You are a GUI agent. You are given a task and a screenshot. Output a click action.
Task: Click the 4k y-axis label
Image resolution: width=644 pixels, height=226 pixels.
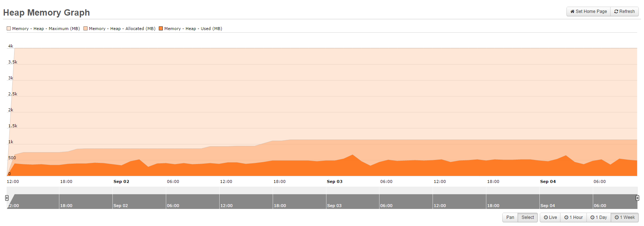pyautogui.click(x=11, y=46)
